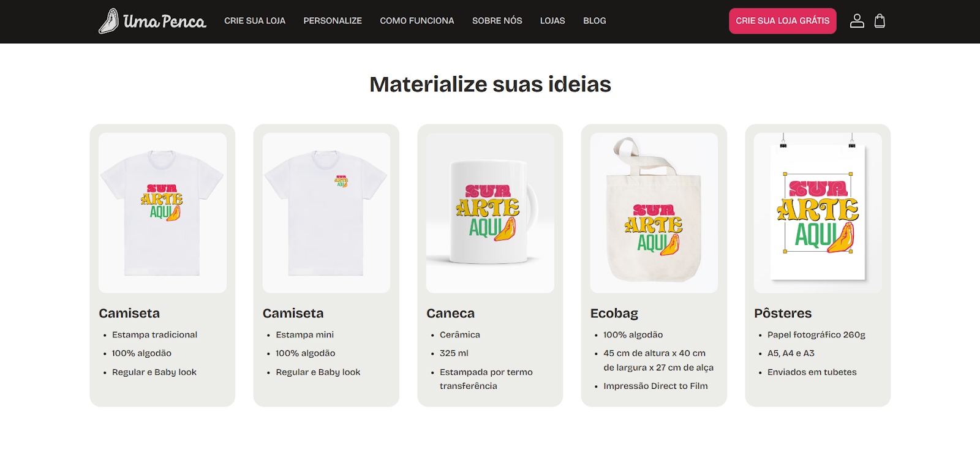This screenshot has height=474, width=980.
Task: Click the CRIE SUA LOJA GRÁTIS button
Action: (x=783, y=21)
